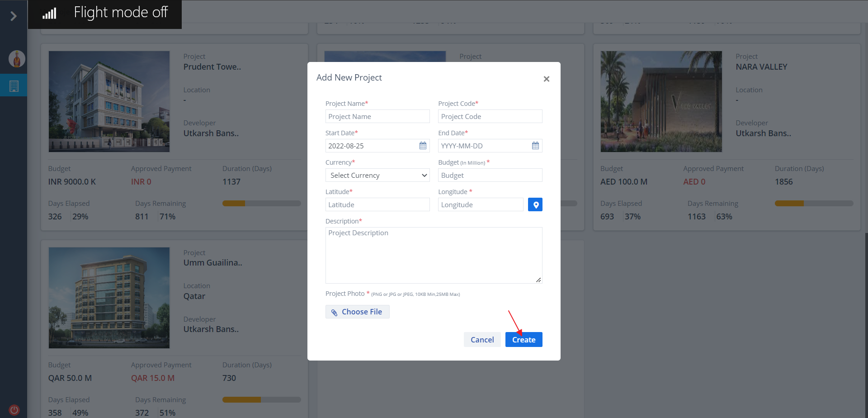Open the Start Date calendar picker
Screen dimensions: 868x418
pos(423,146)
